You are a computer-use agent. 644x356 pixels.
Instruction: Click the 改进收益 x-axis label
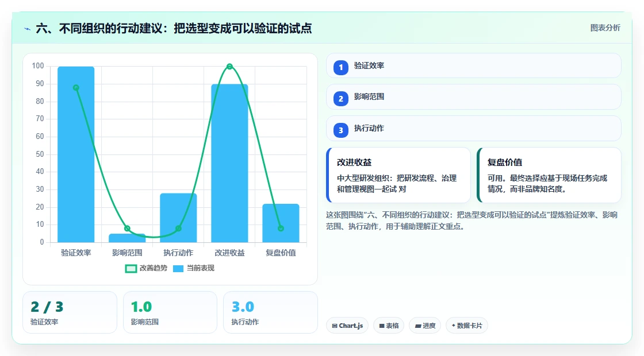(x=229, y=253)
